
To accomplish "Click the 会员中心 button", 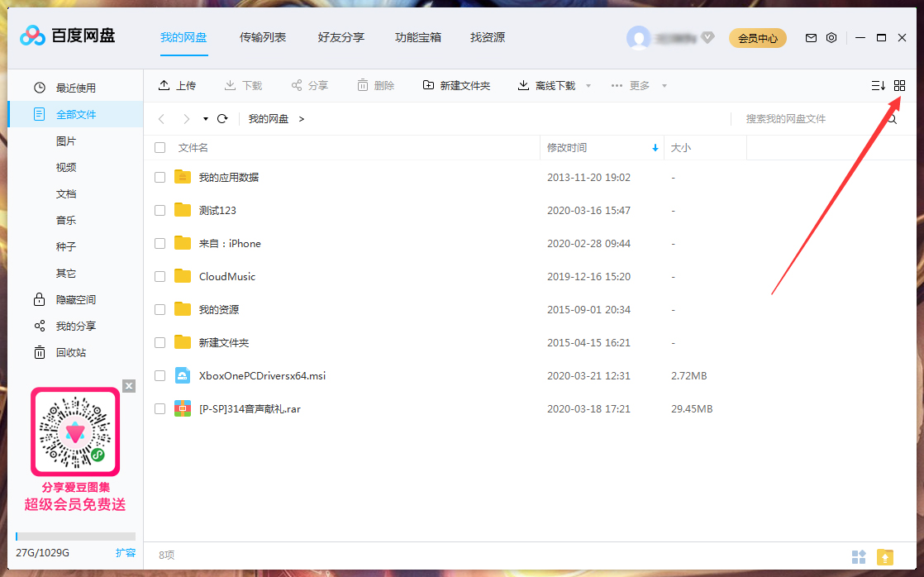I will (x=757, y=37).
